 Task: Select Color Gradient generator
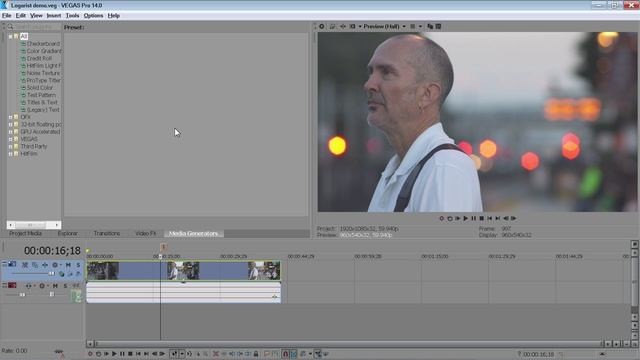tap(44, 51)
